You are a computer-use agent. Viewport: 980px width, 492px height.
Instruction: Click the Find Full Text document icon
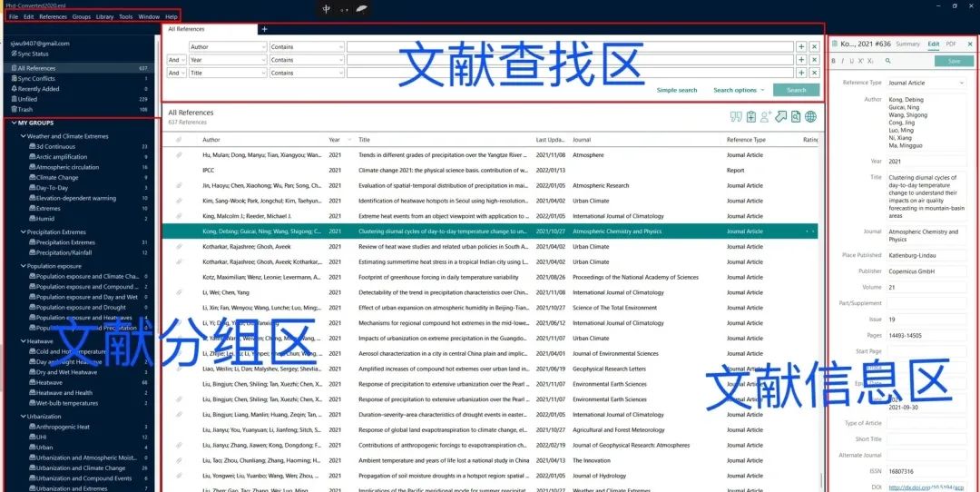point(796,116)
